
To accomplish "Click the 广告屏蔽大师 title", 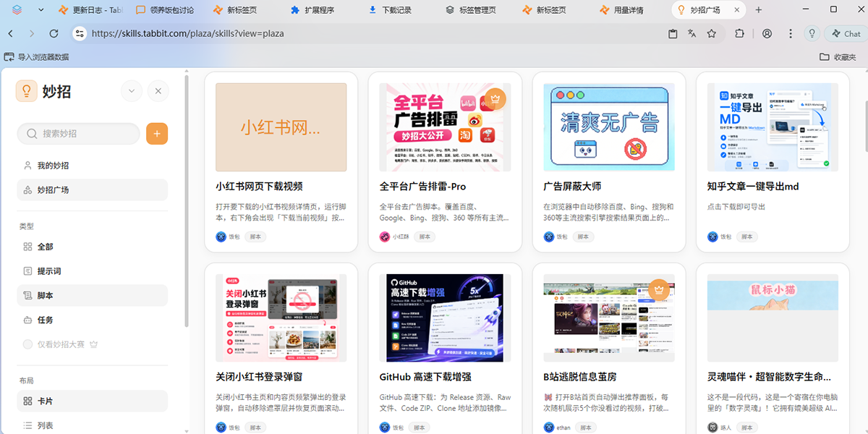I will coord(572,186).
